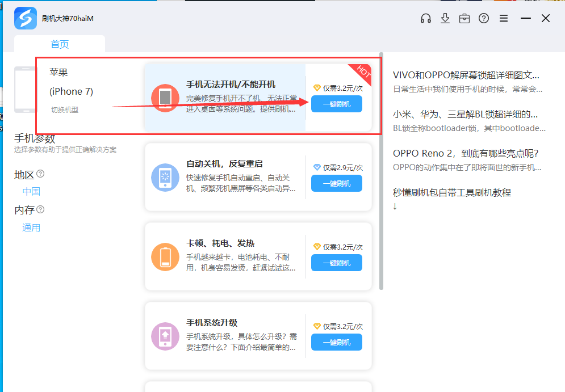Minimize the 刷机大神 window

tap(526, 18)
